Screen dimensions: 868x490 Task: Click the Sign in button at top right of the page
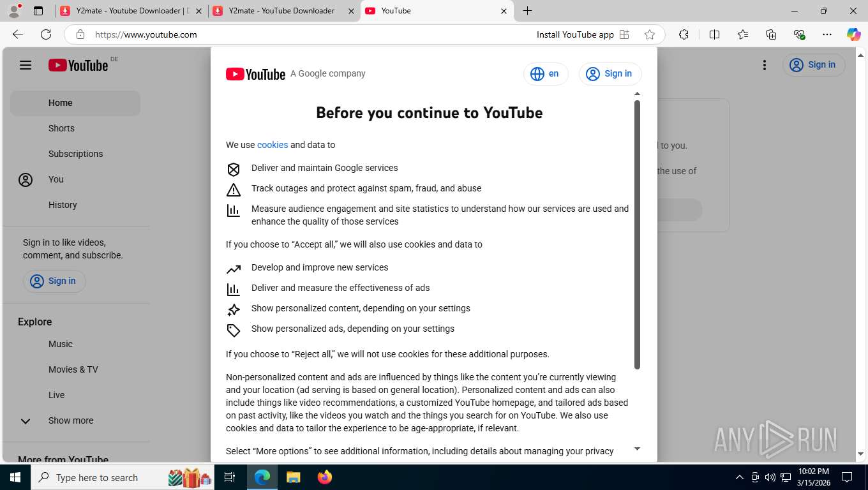coord(814,65)
